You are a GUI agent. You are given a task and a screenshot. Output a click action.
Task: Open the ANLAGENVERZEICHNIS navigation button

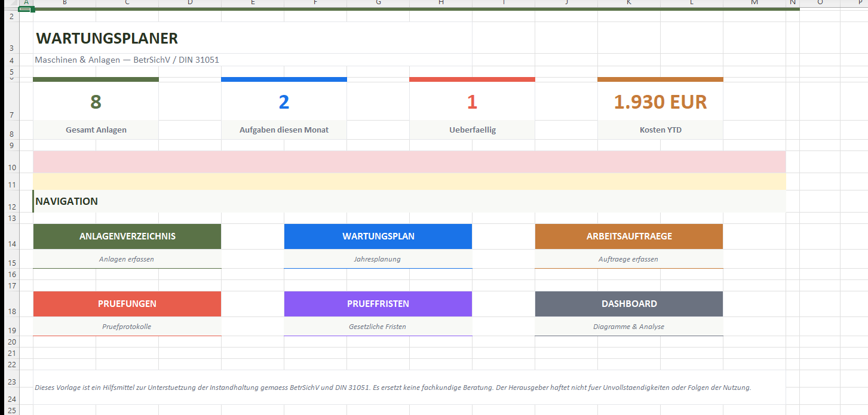pyautogui.click(x=127, y=236)
